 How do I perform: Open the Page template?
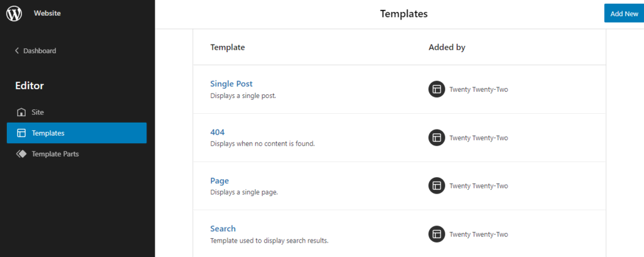219,180
